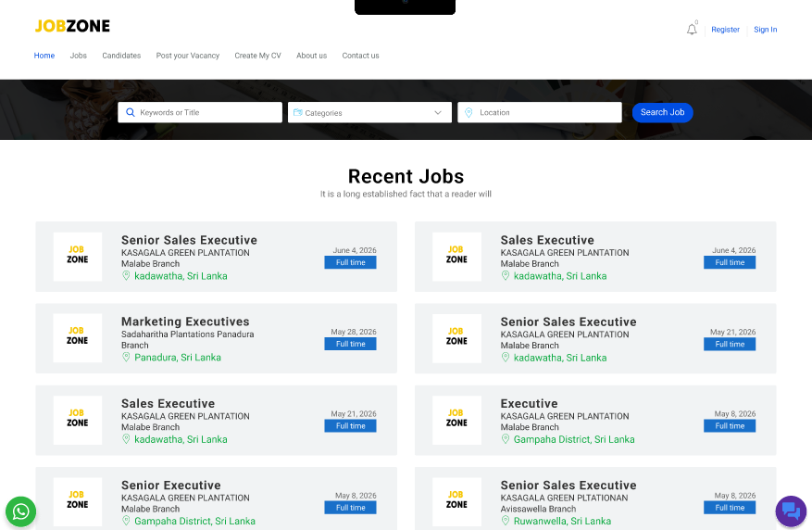Click the Sign In link
812x530 pixels.
point(765,30)
